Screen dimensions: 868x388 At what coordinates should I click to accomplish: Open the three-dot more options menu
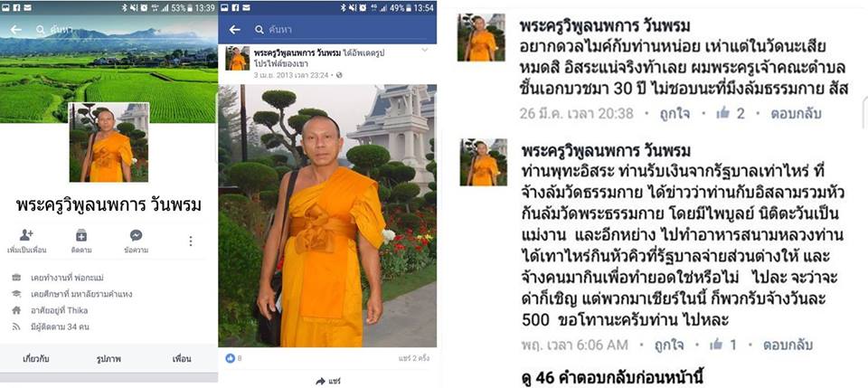(x=191, y=241)
